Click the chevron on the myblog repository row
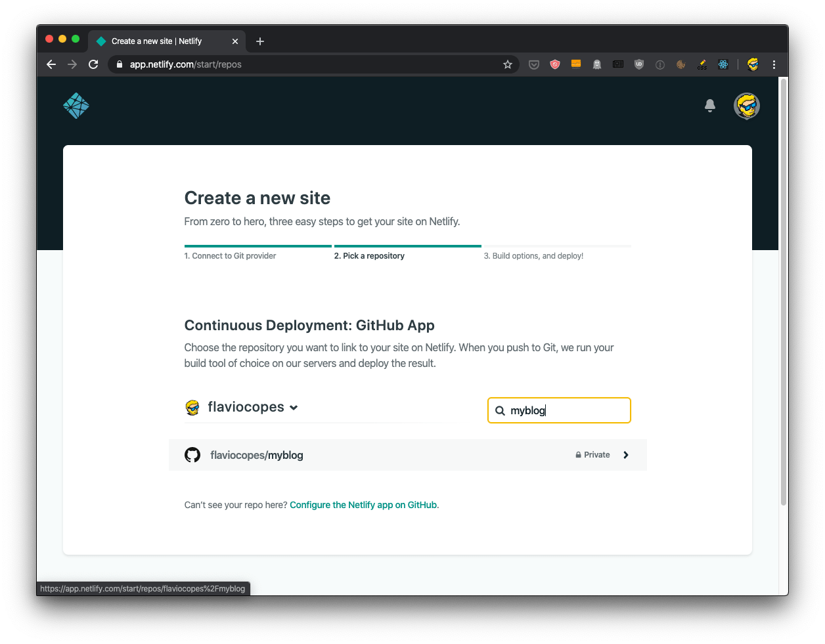Viewport: 825px width, 644px height. 625,455
